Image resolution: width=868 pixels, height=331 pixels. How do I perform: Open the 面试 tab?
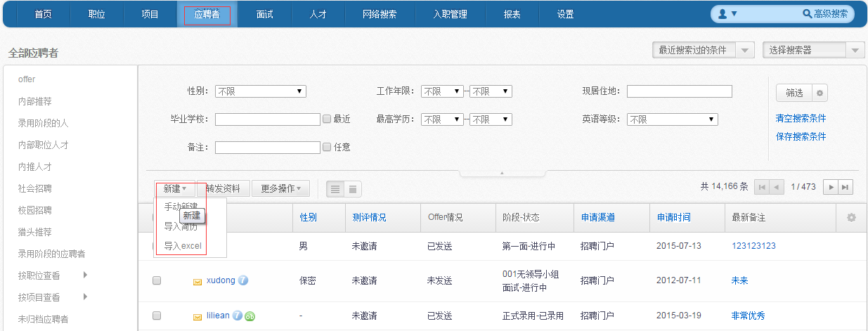click(264, 14)
